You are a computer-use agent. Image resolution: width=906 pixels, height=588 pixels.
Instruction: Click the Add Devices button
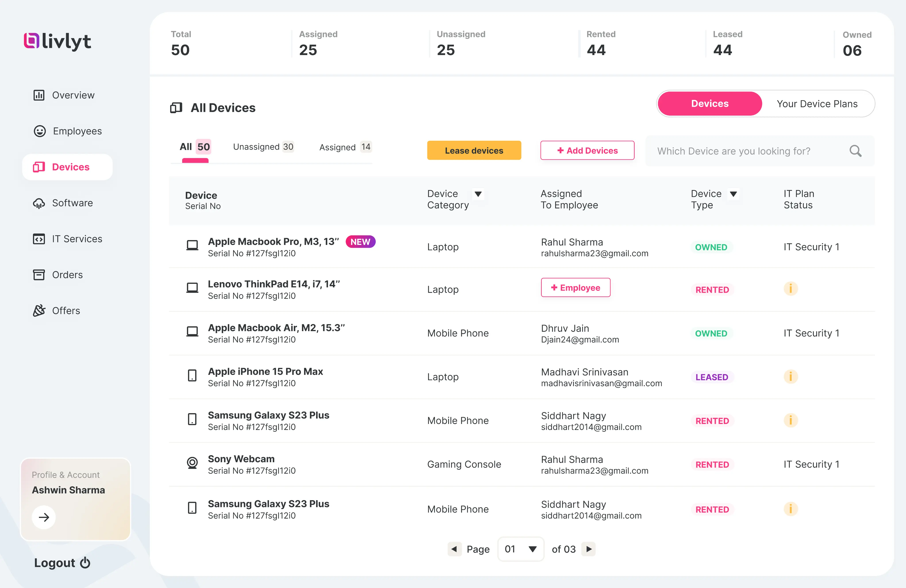(x=587, y=151)
